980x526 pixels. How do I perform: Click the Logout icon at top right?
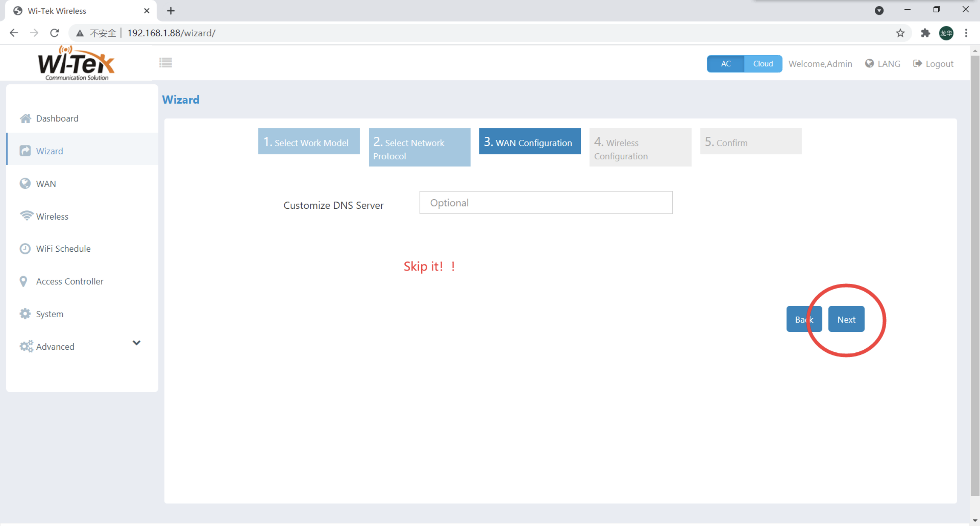(x=917, y=64)
